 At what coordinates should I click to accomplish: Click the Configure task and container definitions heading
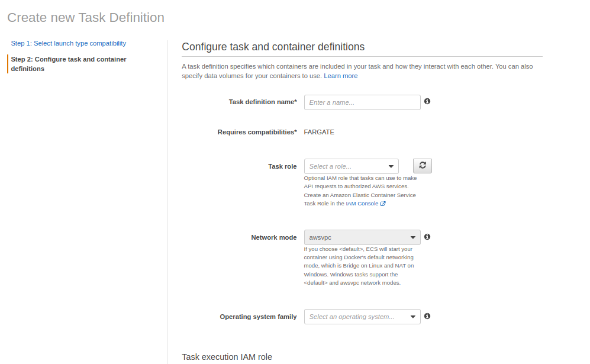click(x=273, y=46)
